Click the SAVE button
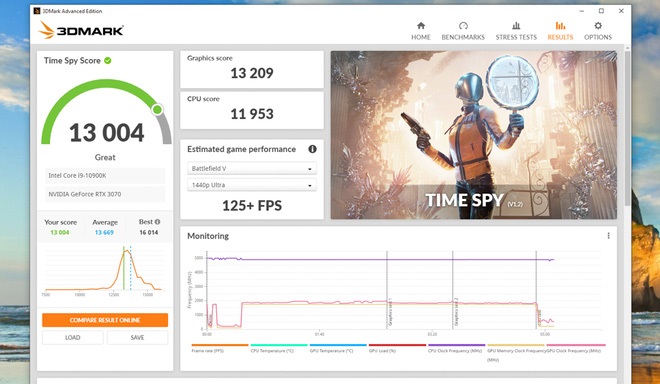Screen dimensions: 660x384 pyautogui.click(x=137, y=337)
